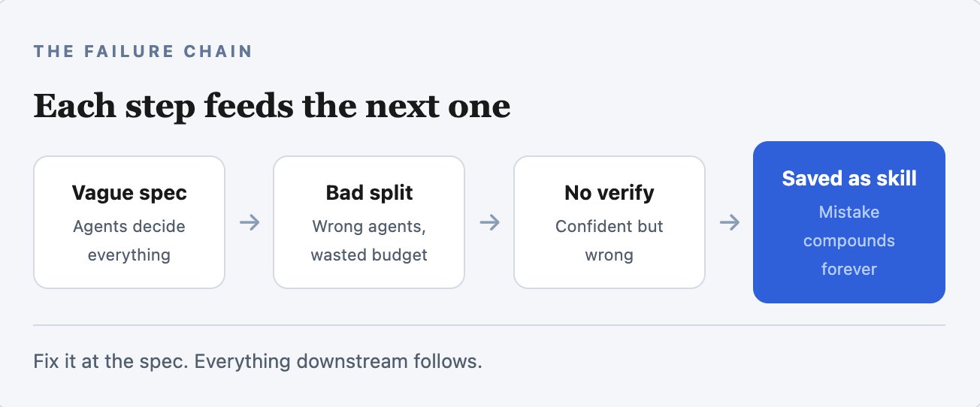
Task: Click 'Each step feeds the next one' title
Action: (x=272, y=107)
